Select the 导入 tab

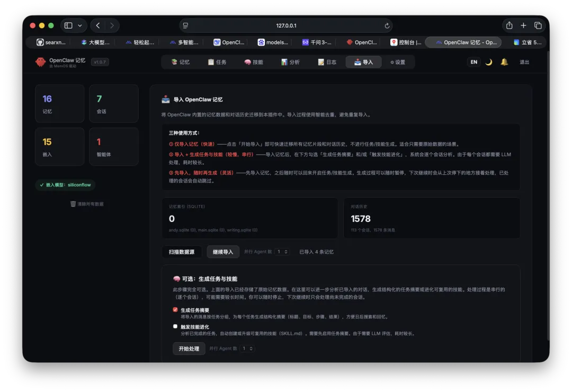pos(364,62)
